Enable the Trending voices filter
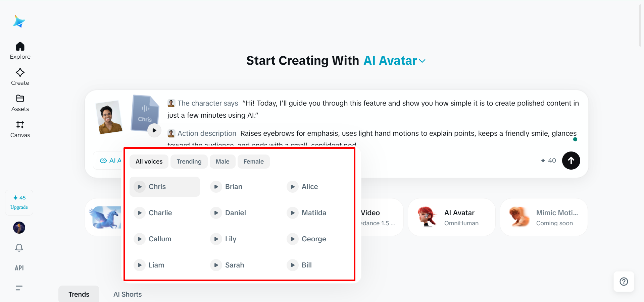Image resolution: width=644 pixels, height=302 pixels. point(189,161)
